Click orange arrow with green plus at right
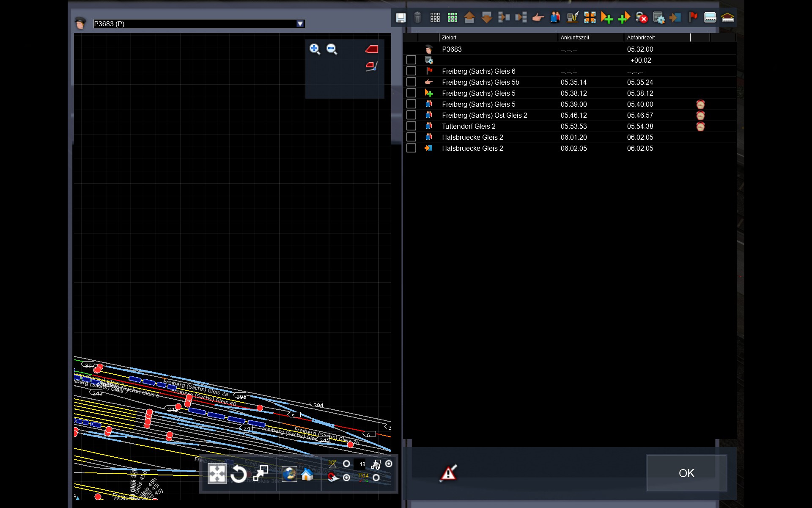 (607, 17)
